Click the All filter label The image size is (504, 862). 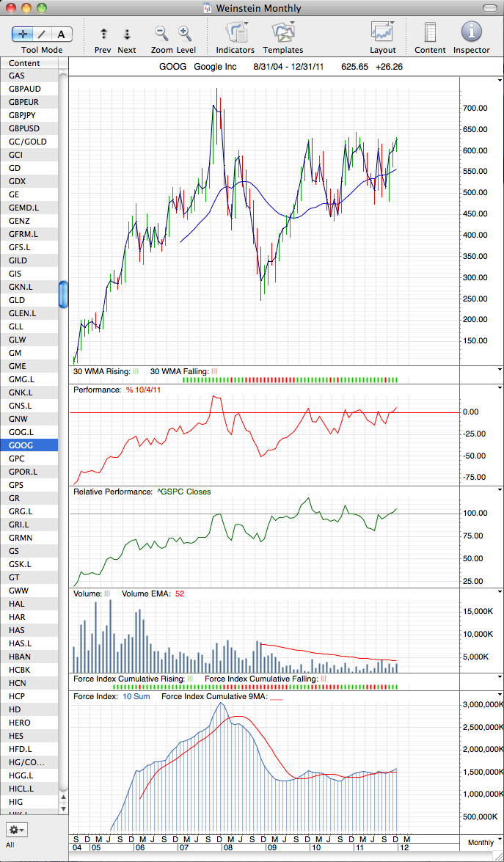click(x=10, y=844)
